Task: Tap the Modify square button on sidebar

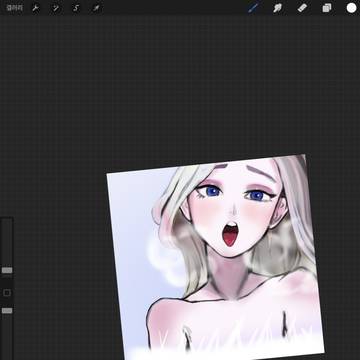Action: 7,293
